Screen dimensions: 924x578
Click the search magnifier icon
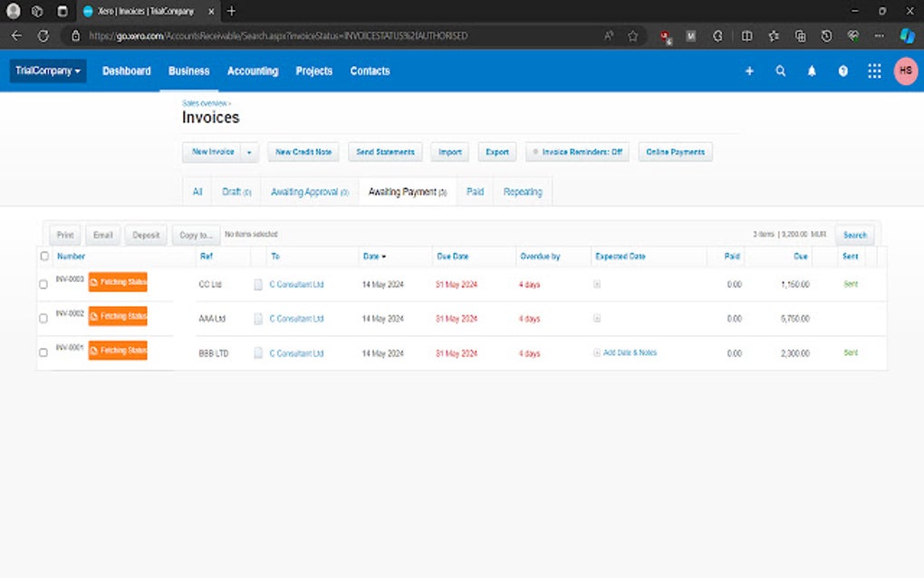[x=780, y=71]
